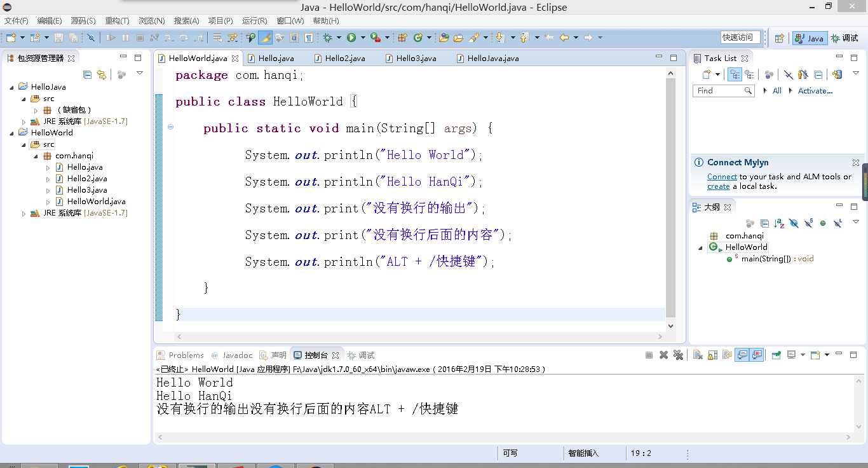This screenshot has width=868, height=468.
Task: Click the All filter in Task List
Action: coord(776,91)
